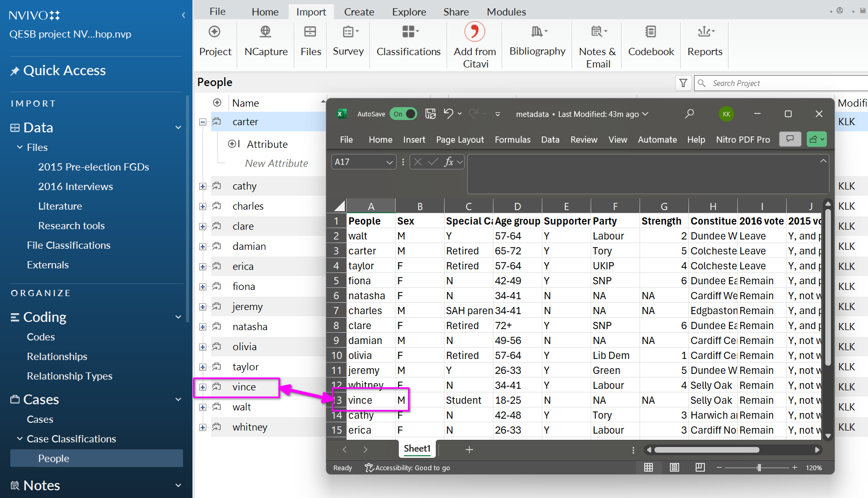
Task: Collapse the carter case row
Action: (203, 122)
